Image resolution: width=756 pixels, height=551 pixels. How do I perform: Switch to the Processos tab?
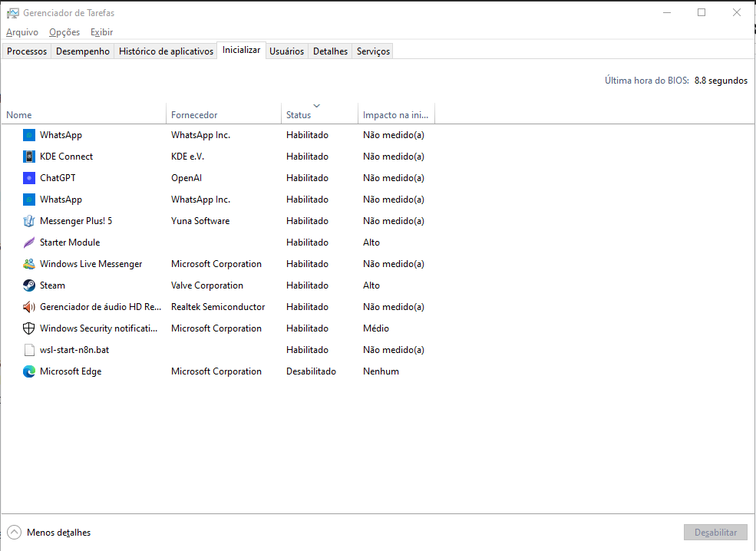coord(27,51)
